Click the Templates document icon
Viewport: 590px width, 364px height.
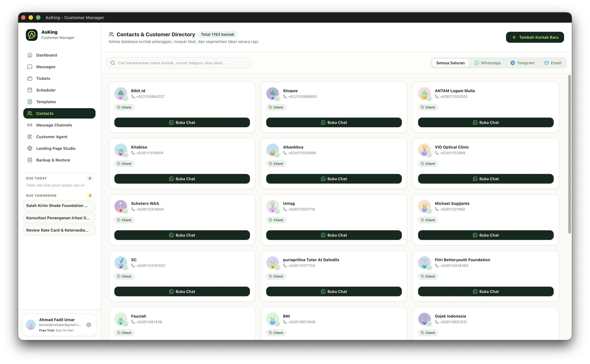click(30, 102)
